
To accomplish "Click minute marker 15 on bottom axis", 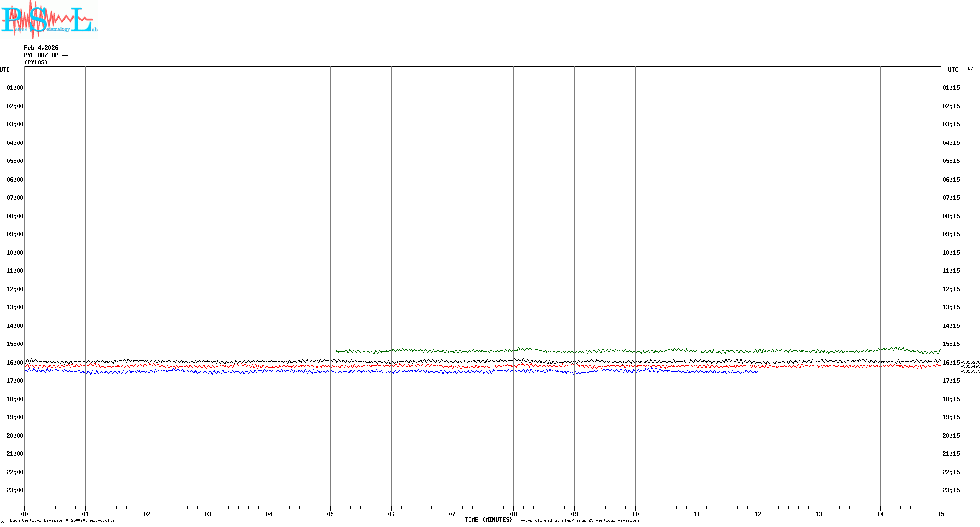I will click(941, 514).
